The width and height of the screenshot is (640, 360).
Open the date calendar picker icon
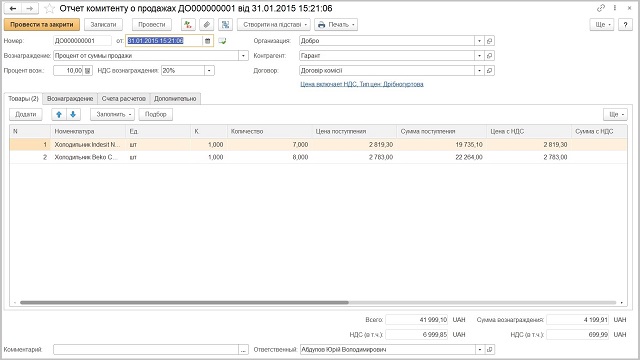[207, 41]
